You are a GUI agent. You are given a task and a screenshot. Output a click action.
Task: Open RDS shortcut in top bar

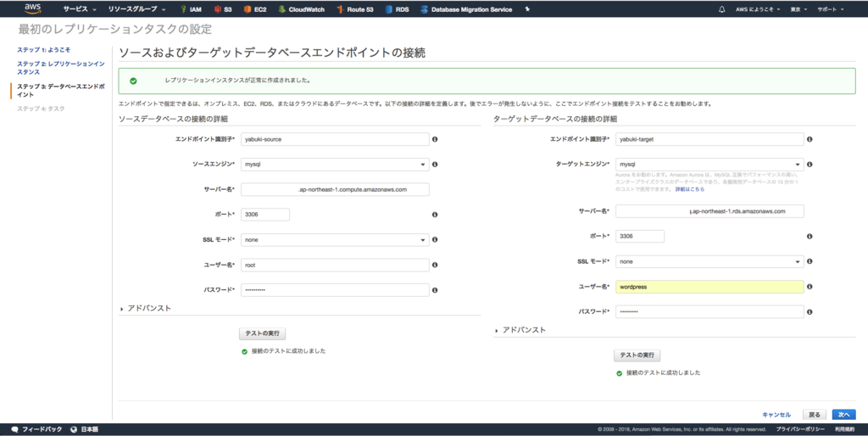(x=397, y=9)
